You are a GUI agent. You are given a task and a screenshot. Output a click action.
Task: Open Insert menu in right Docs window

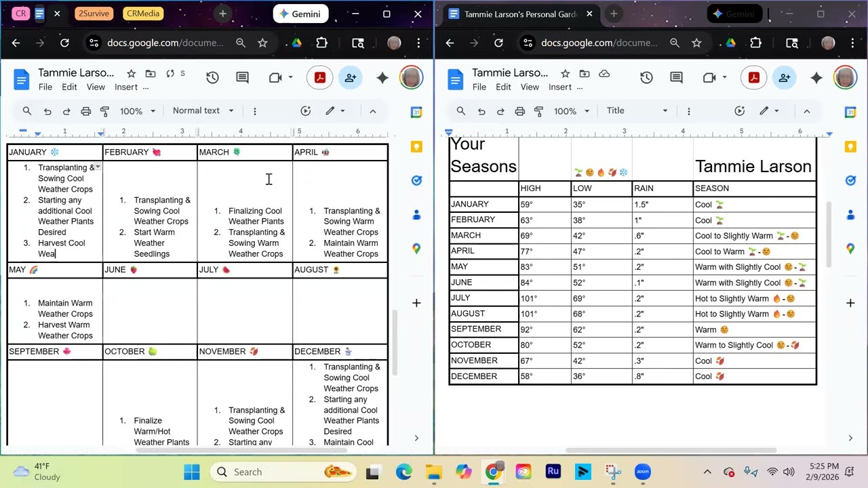click(560, 87)
